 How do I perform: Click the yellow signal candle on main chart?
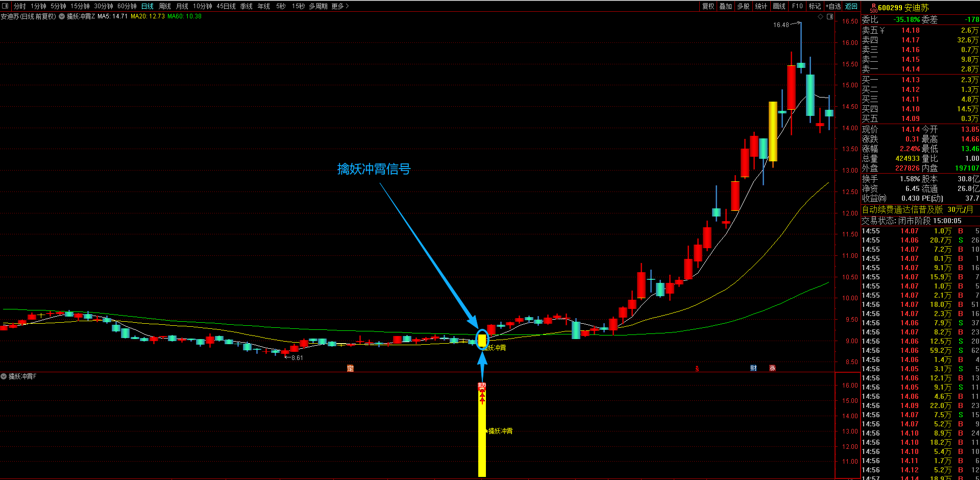point(482,340)
